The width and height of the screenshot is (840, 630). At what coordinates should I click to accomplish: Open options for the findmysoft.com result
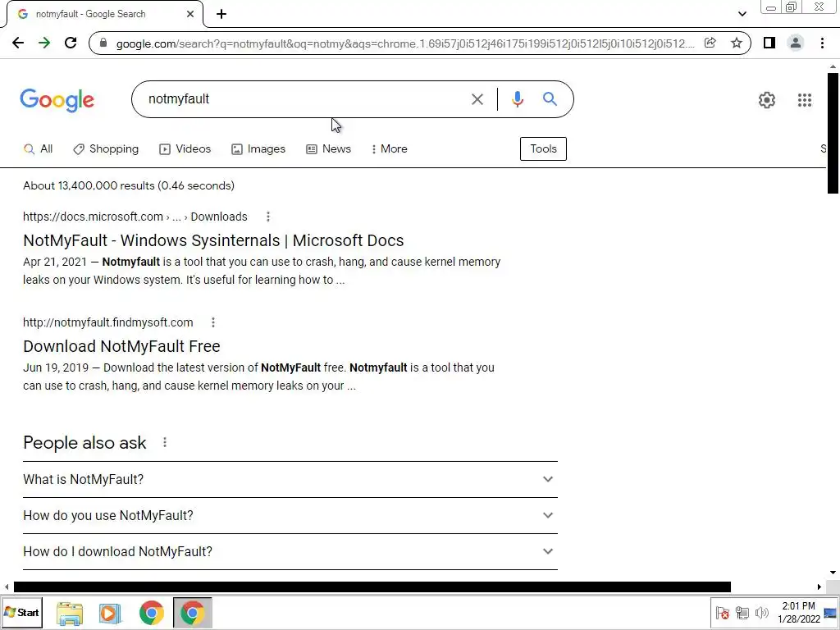[213, 322]
